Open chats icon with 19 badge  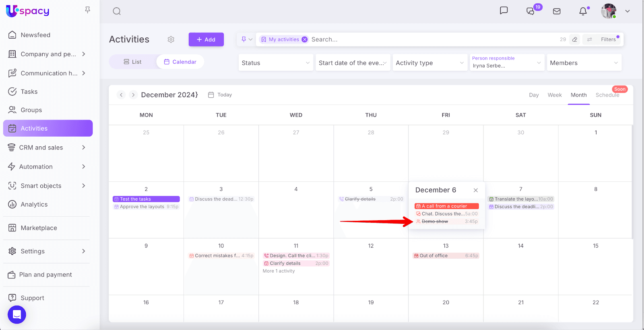(530, 11)
